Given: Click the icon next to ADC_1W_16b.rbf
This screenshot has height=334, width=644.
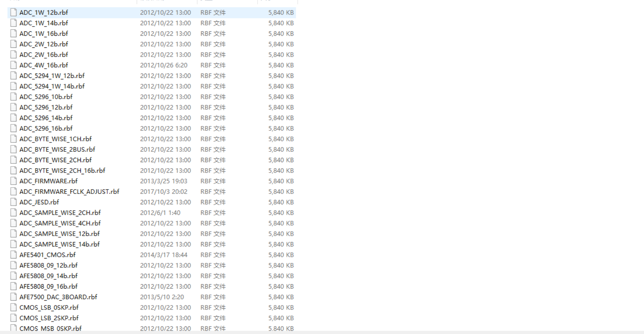Looking at the screenshot, I should [x=14, y=33].
